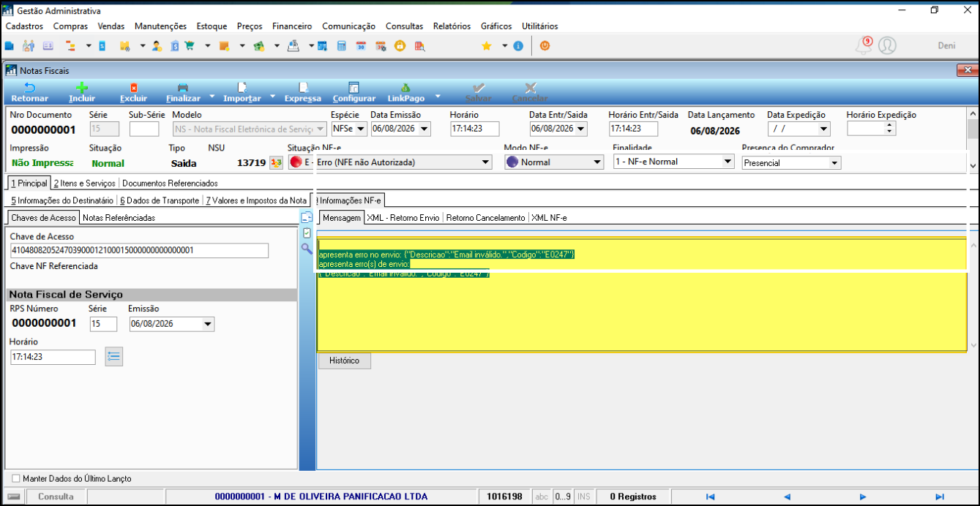The width and height of the screenshot is (980, 506).
Task: Expand the Importar dropdown arrow
Action: tap(272, 96)
